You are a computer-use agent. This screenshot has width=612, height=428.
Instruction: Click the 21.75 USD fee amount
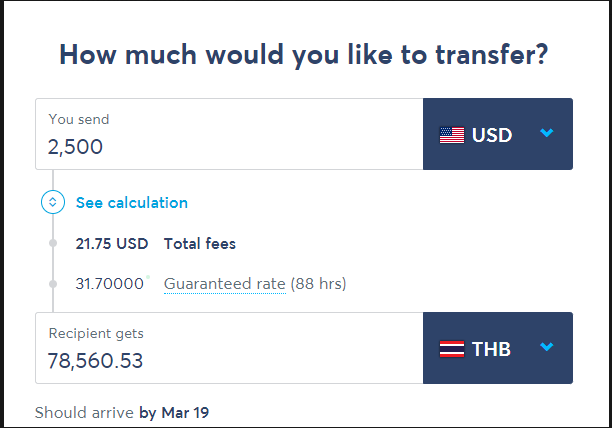112,244
